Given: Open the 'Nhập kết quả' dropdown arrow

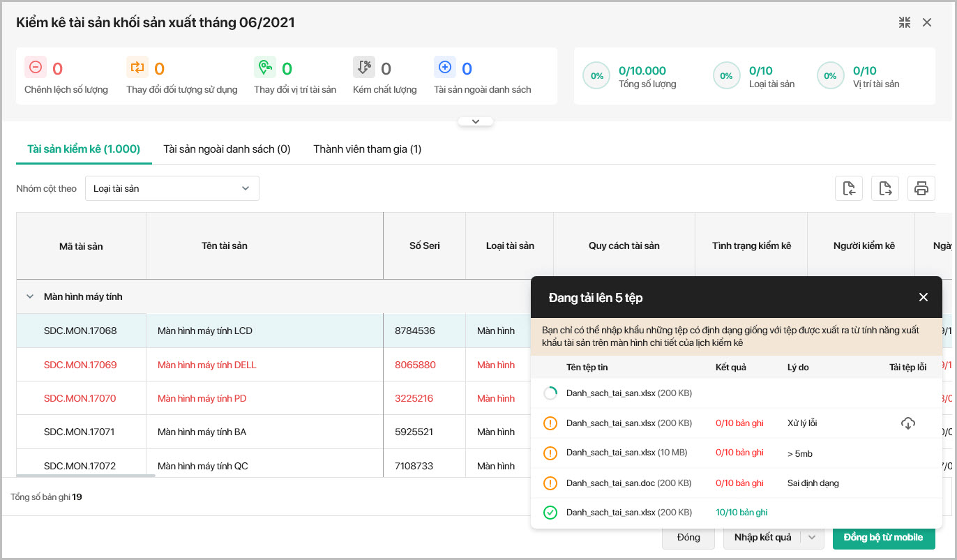Looking at the screenshot, I should [x=811, y=537].
